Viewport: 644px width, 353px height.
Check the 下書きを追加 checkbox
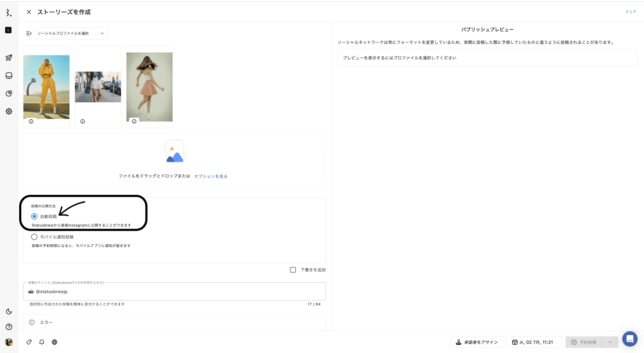[293, 270]
